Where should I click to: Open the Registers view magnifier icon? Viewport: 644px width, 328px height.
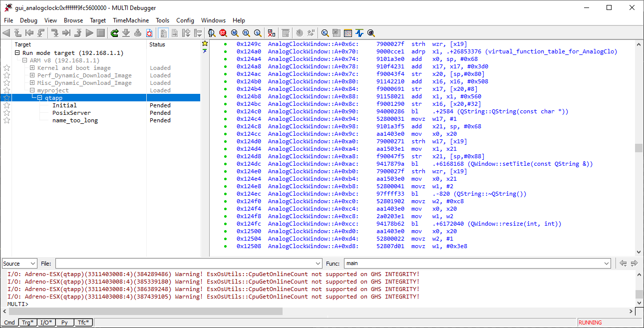[x=245, y=33]
